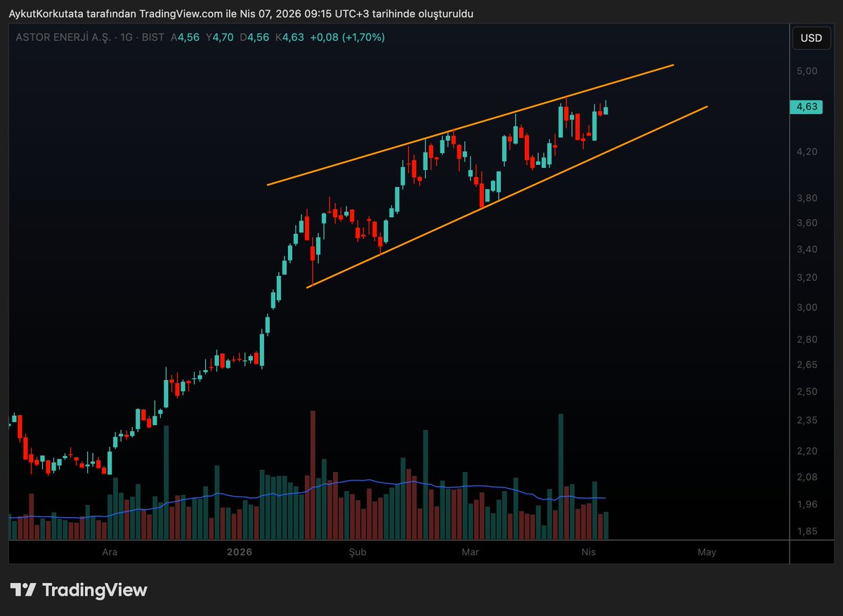Click the change value +0,08 (+1,70%)
Screen dimensions: 843x616
click(x=347, y=37)
